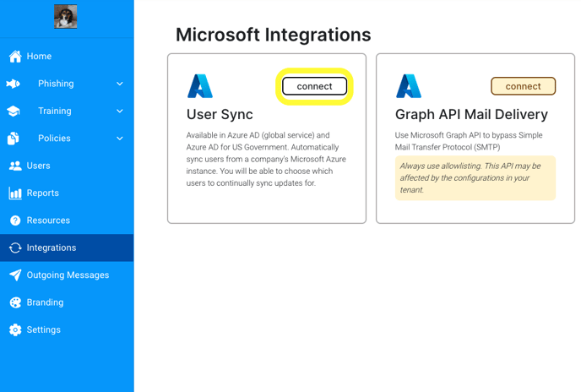Click the Policies documents icon
The width and height of the screenshot is (581, 392).
(x=14, y=139)
